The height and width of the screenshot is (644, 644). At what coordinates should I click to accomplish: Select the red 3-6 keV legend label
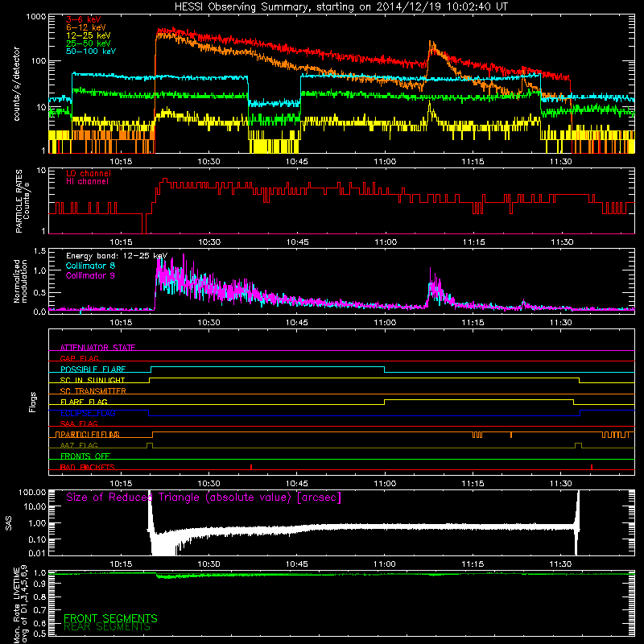pyautogui.click(x=84, y=19)
